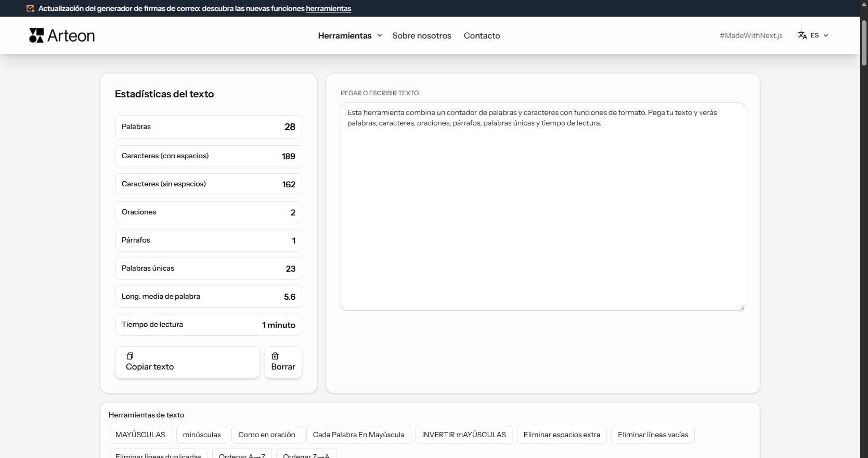Click the trash icon above Borrar

[275, 356]
